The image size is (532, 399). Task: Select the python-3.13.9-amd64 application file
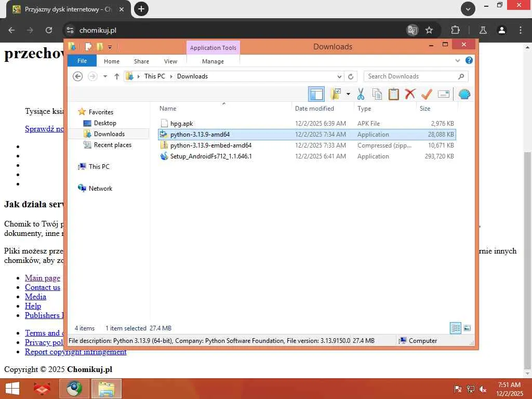tap(307, 135)
